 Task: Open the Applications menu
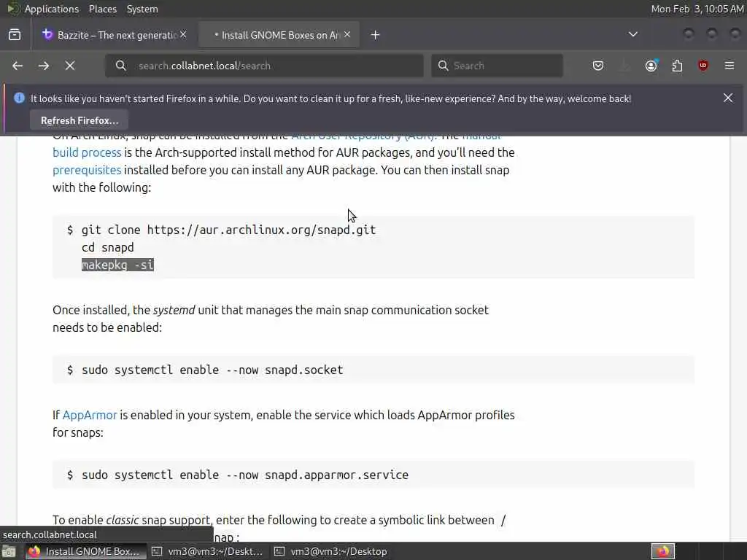pyautogui.click(x=52, y=9)
